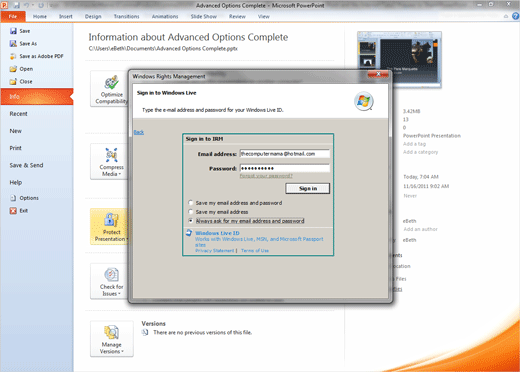This screenshot has width=520, height=372.
Task: Click the Redo icon in quick access toolbar
Action: coord(41,5)
